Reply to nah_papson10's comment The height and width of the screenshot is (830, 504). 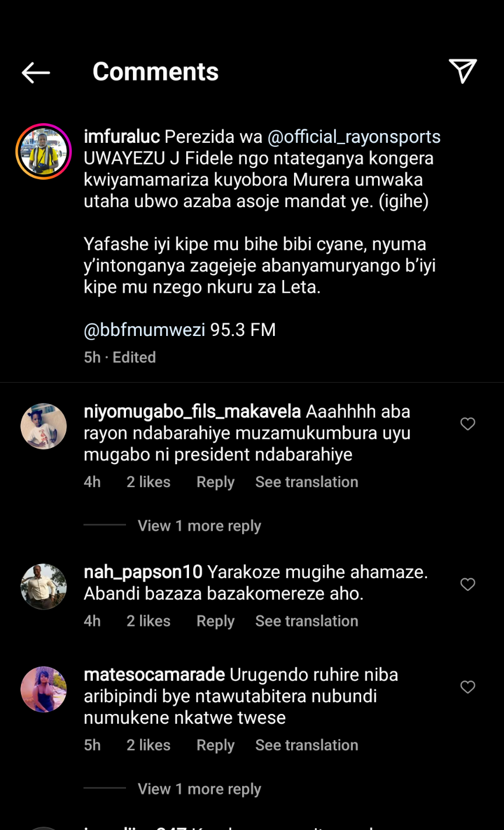215,621
